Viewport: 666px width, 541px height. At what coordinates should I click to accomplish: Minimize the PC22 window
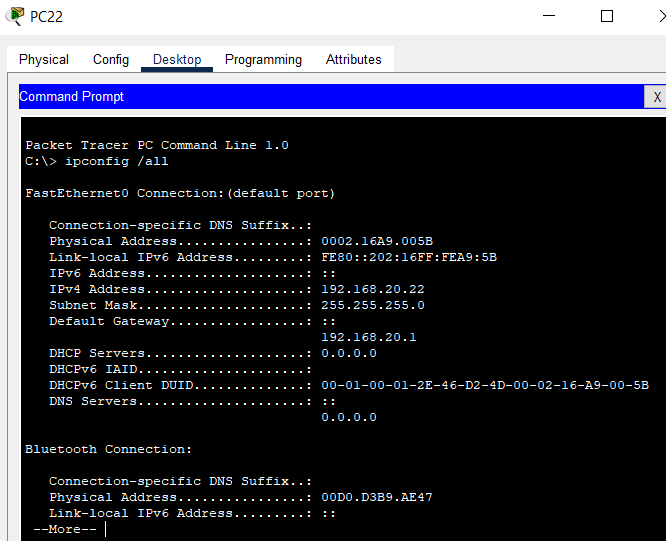[x=549, y=16]
